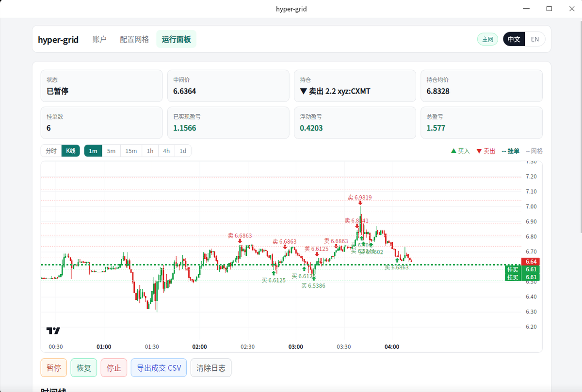Image resolution: width=582 pixels, height=392 pixels.
Task: Maximize the hyper-grid window
Action: point(549,9)
